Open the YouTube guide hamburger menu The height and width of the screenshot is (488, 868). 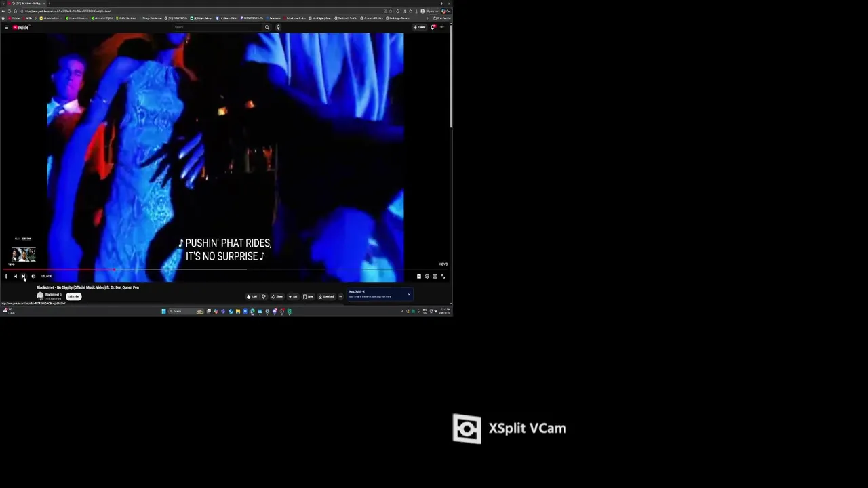(6, 27)
